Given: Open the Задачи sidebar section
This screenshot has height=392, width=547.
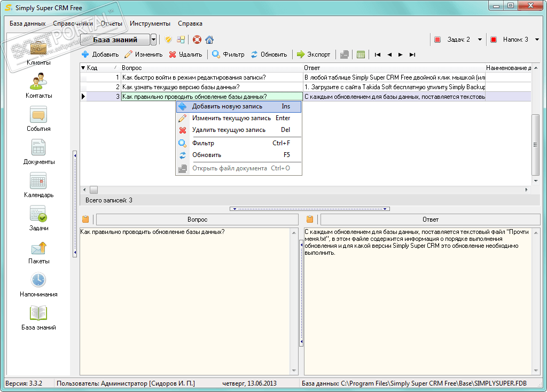Looking at the screenshot, I should (38, 218).
